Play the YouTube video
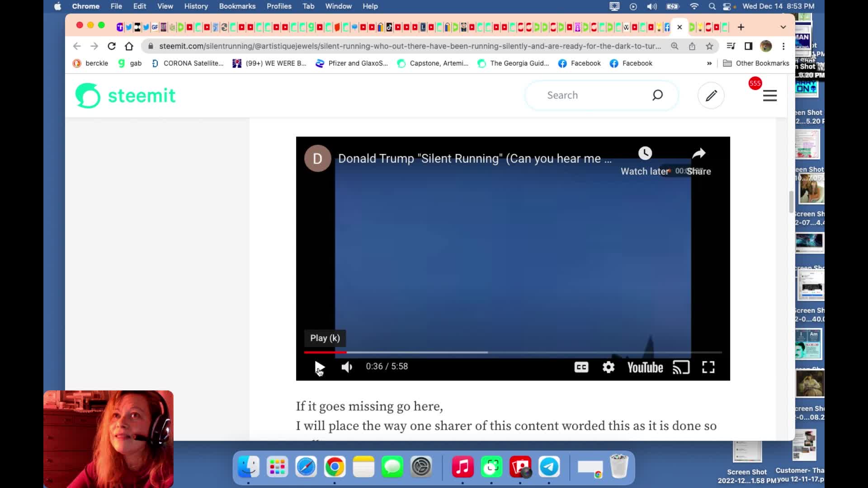 point(320,367)
